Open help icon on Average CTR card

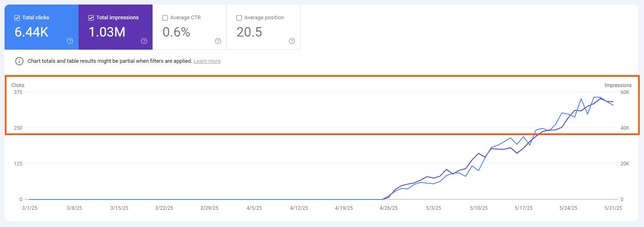(x=218, y=41)
